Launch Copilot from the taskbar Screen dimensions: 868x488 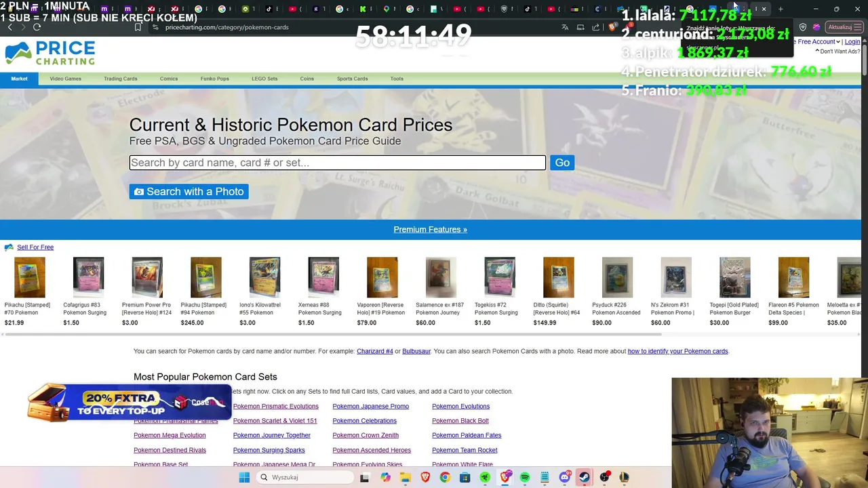pyautogui.click(x=385, y=477)
